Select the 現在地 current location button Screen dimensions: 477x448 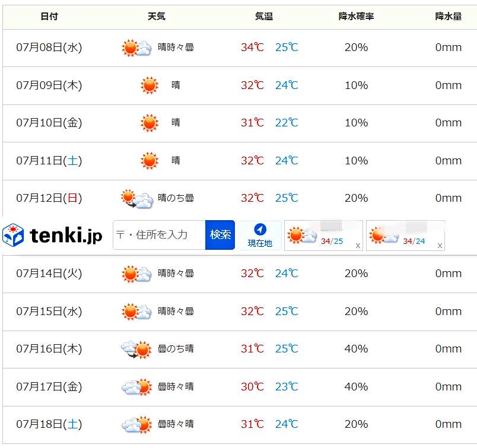pos(260,236)
